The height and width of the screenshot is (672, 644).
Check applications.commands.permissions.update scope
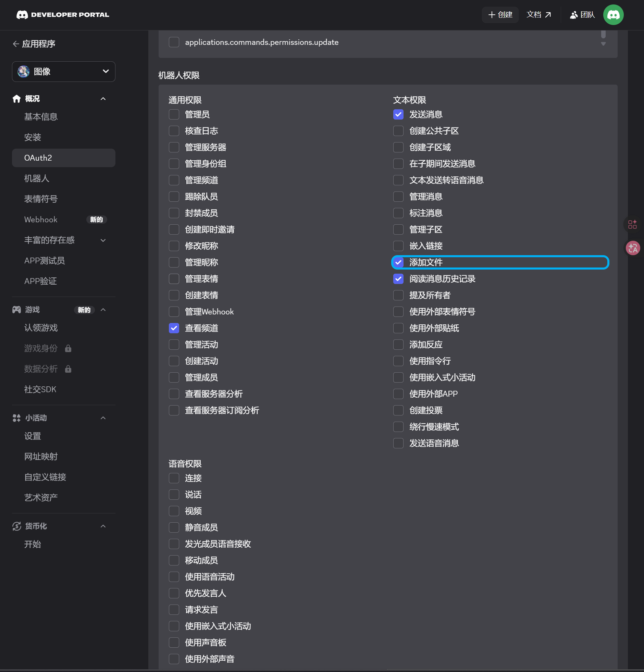(174, 42)
